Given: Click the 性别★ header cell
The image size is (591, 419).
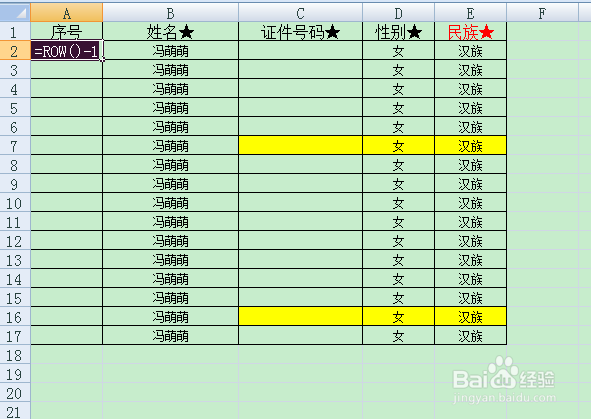Looking at the screenshot, I should point(398,32).
